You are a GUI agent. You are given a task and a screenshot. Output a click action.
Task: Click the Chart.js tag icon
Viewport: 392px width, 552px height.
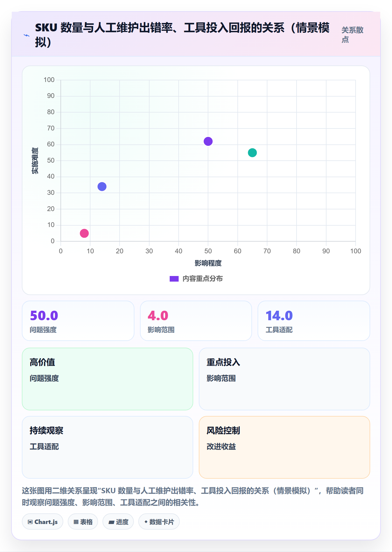[30, 522]
